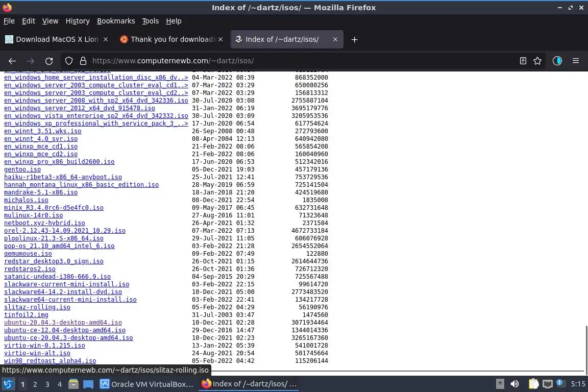Open tracking protection shield icon

69,61
